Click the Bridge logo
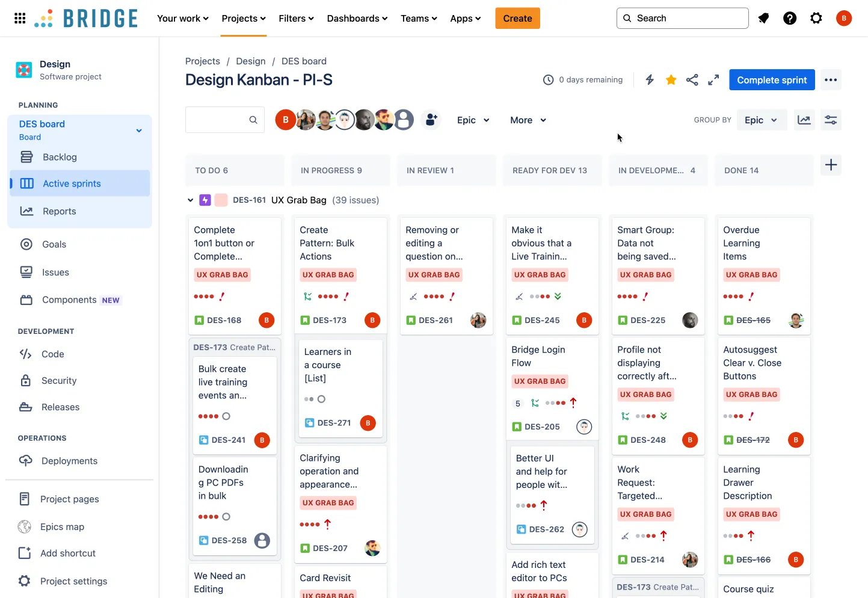 (x=86, y=18)
